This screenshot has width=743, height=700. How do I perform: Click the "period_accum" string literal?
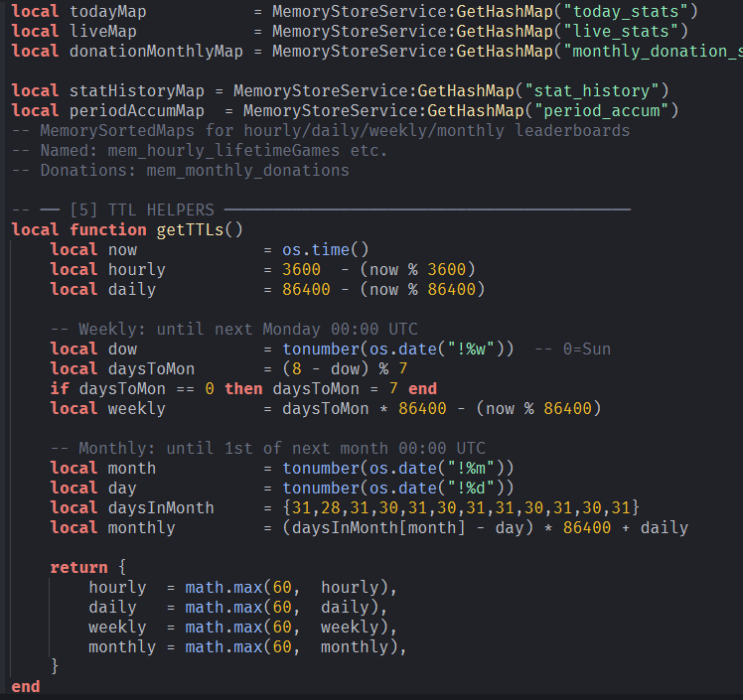pyautogui.click(x=601, y=111)
